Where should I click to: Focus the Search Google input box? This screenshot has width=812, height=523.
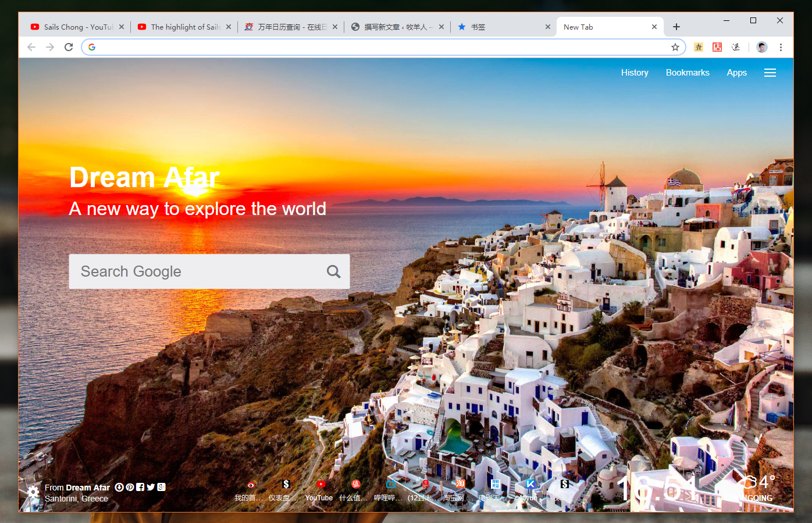[x=198, y=271]
